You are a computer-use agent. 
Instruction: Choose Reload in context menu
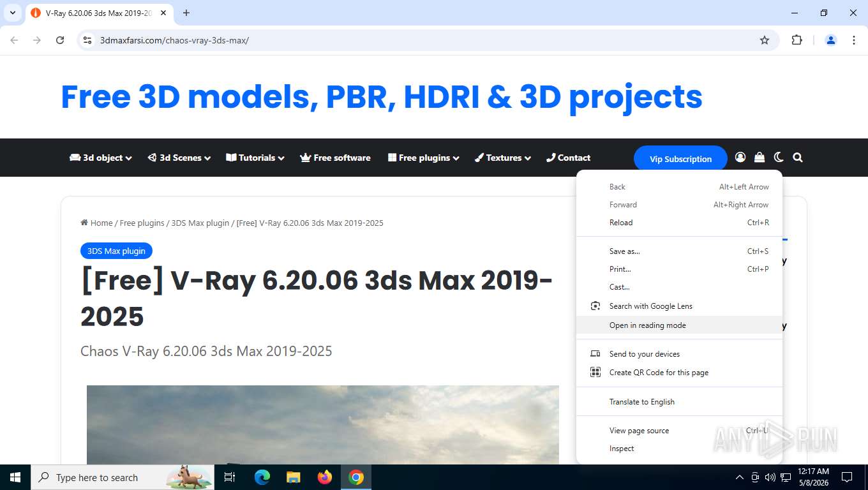pyautogui.click(x=679, y=223)
